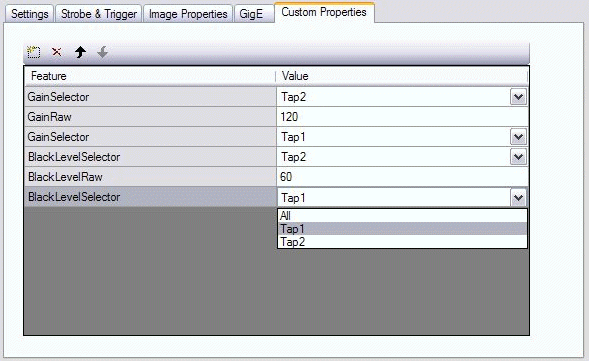Click the BlackLevelRaw value field 60
This screenshot has height=361, width=589.
[x=402, y=177]
